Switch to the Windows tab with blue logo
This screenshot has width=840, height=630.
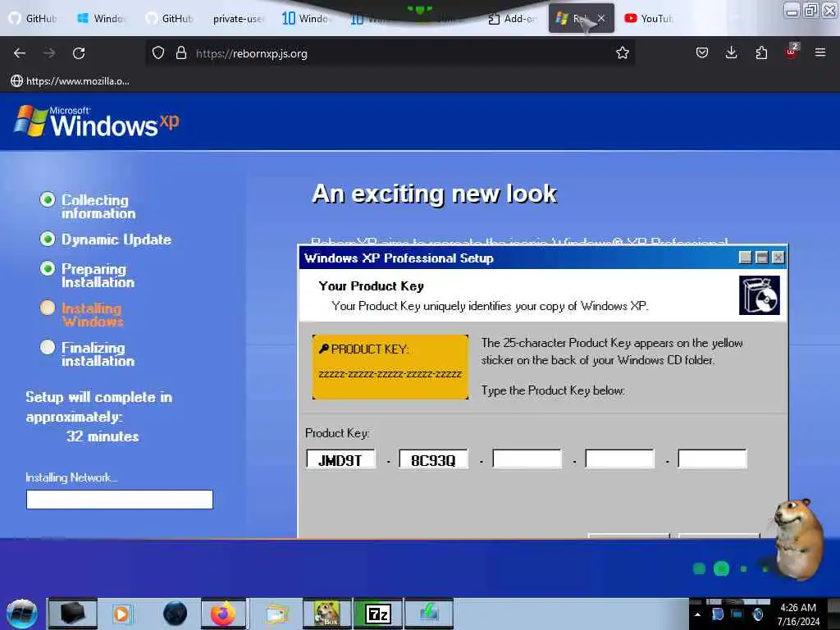coord(102,18)
